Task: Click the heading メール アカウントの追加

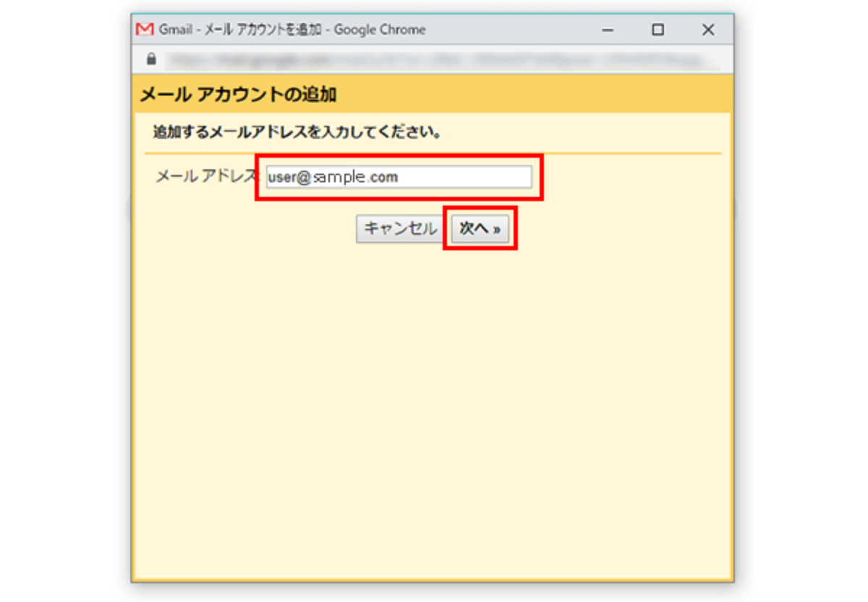Action: click(x=238, y=94)
